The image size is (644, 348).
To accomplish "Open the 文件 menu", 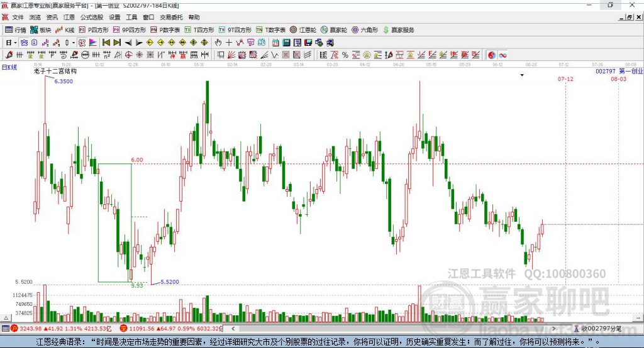I will pos(18,17).
